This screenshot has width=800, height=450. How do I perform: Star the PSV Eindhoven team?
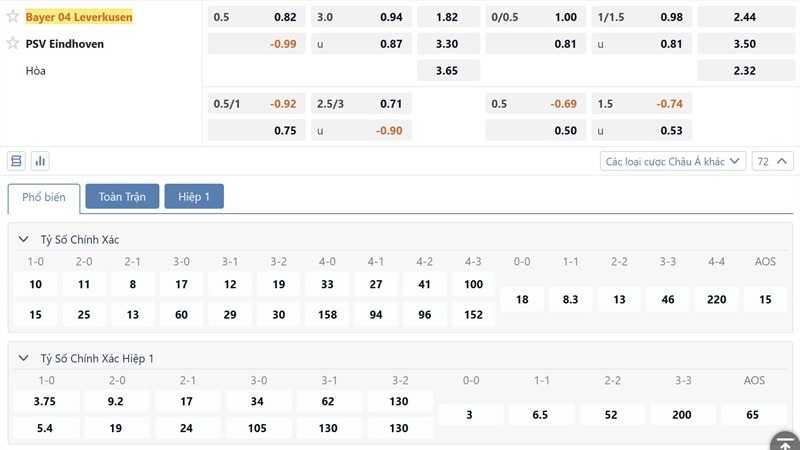13,43
